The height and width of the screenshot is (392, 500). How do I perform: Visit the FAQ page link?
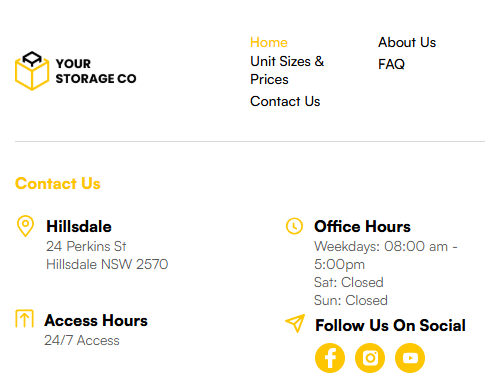pos(391,64)
